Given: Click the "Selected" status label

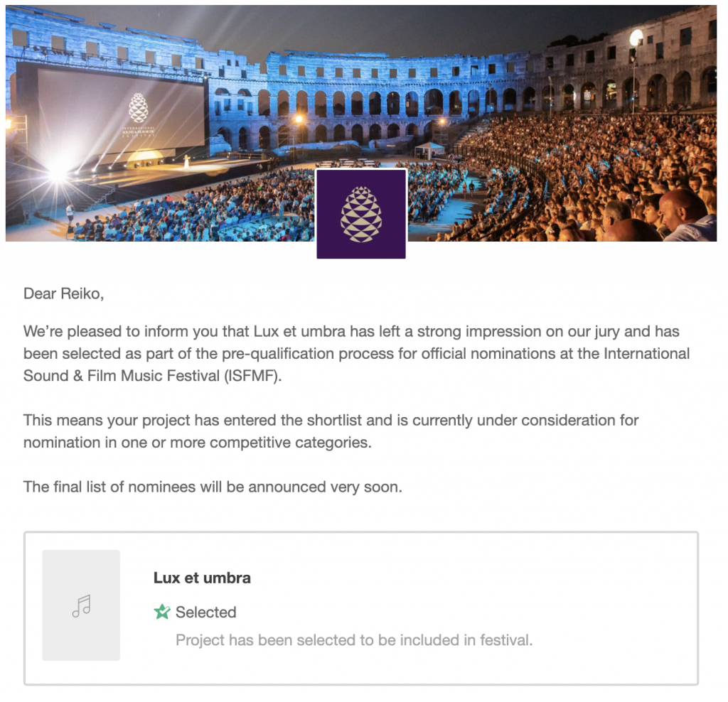Looking at the screenshot, I should click(205, 612).
